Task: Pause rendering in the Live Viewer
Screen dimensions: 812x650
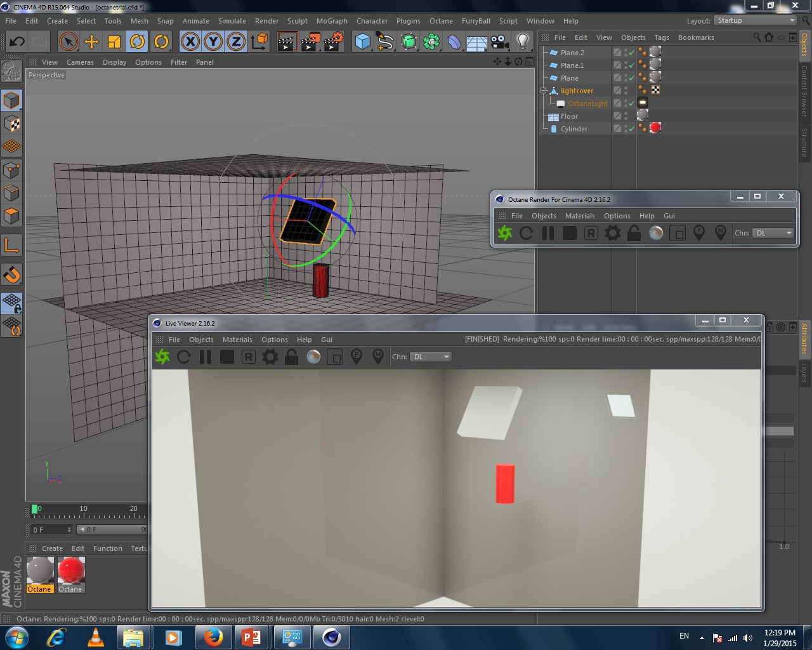Action: pos(206,357)
